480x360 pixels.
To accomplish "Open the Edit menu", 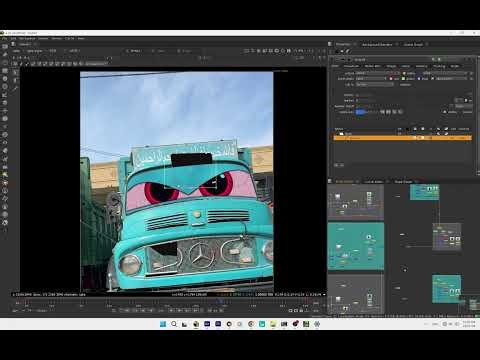I will [x=13, y=39].
